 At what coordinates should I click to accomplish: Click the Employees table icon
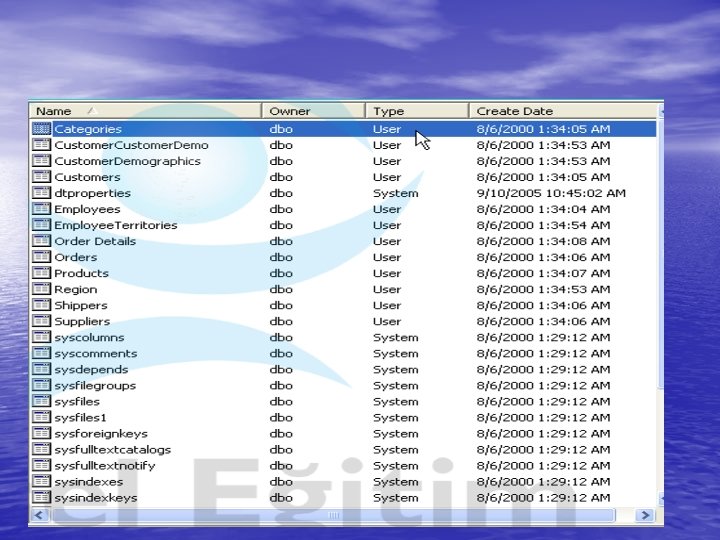point(41,209)
